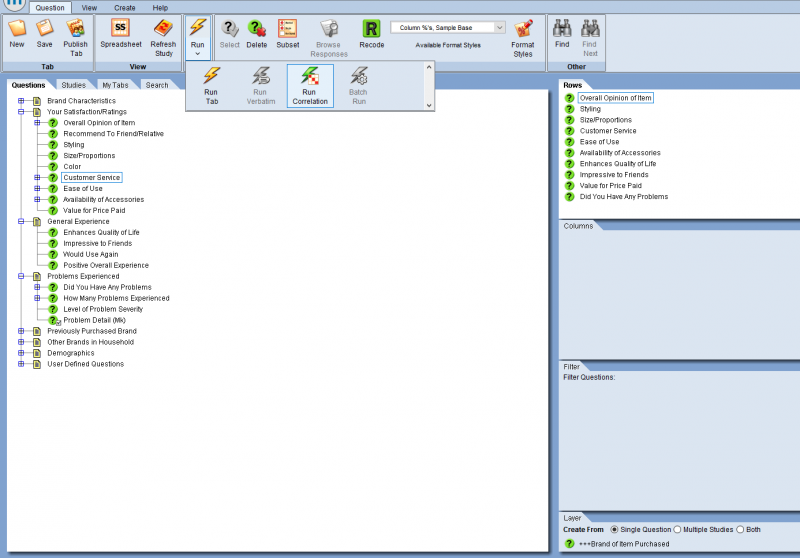Switch to the Questions tab
Image resolution: width=800 pixels, height=558 pixels.
(x=29, y=85)
